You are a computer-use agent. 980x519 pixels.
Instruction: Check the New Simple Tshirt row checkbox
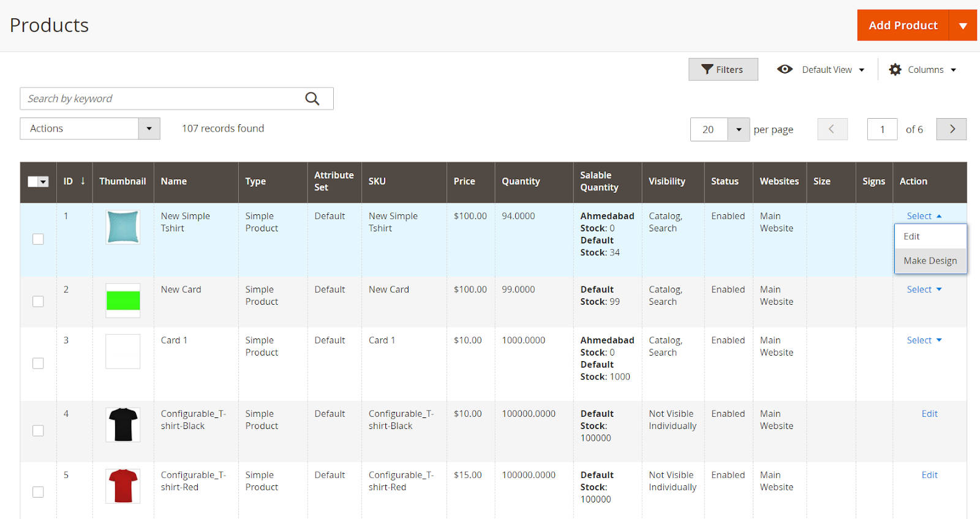(x=38, y=239)
